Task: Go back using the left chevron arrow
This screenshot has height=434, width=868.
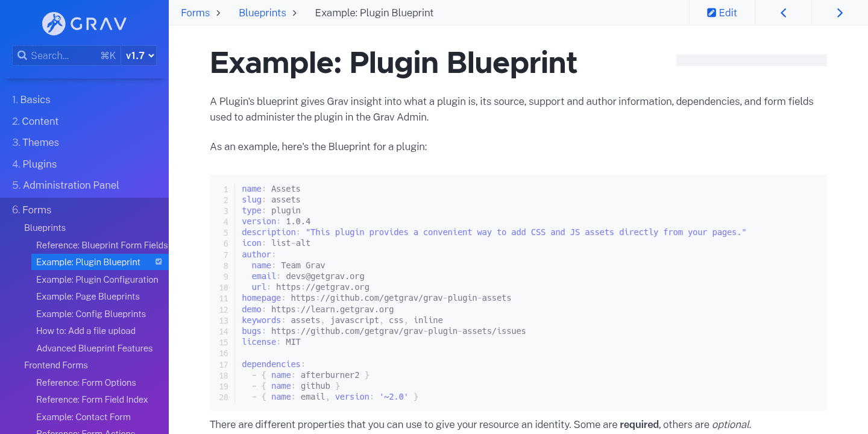Action: [x=783, y=12]
